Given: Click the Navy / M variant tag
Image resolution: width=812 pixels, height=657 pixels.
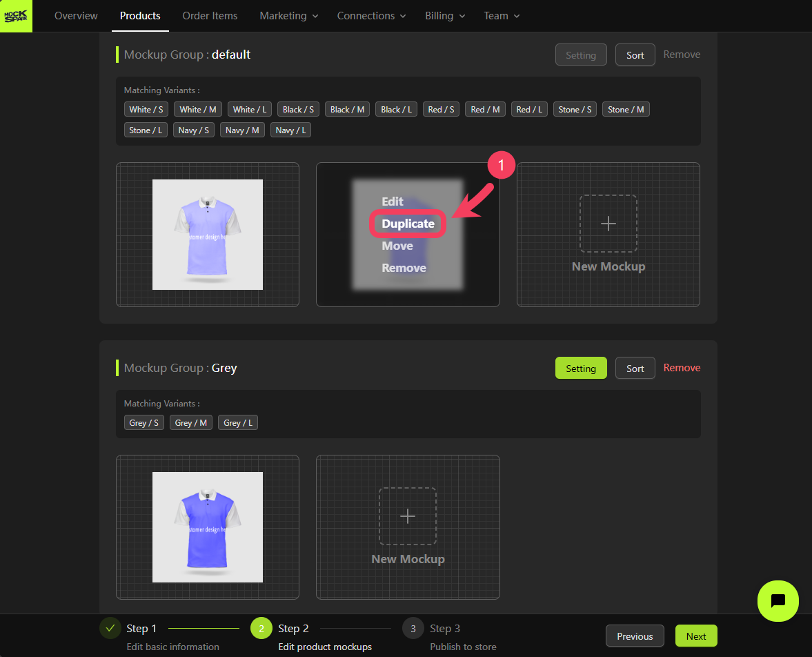Looking at the screenshot, I should coord(242,130).
